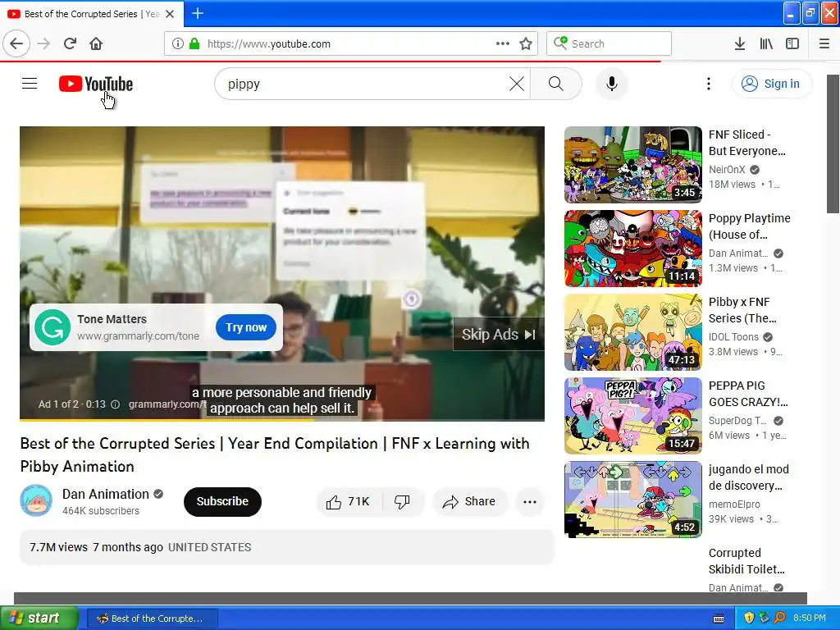Open Dan Animation channel avatar
Image resolution: width=840 pixels, height=630 pixels.
[x=36, y=501]
